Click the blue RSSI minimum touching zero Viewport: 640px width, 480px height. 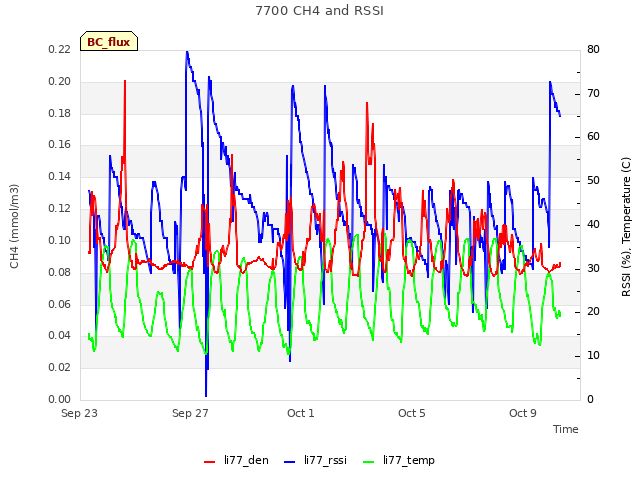(x=206, y=395)
